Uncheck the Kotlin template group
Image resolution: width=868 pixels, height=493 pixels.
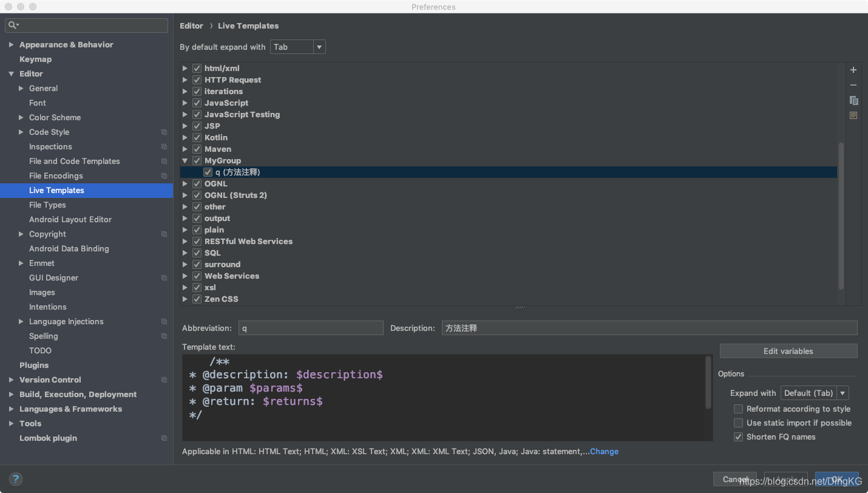coord(197,137)
